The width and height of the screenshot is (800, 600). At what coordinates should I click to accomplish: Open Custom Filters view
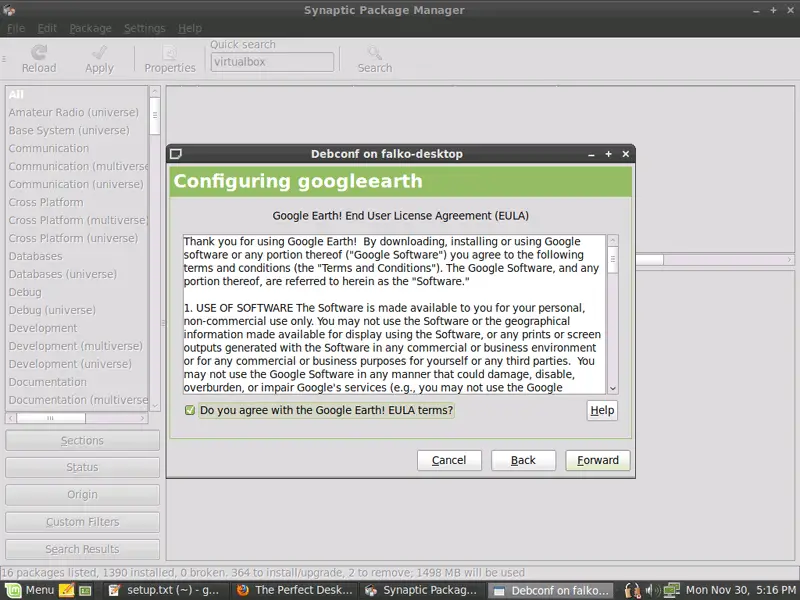pos(82,522)
